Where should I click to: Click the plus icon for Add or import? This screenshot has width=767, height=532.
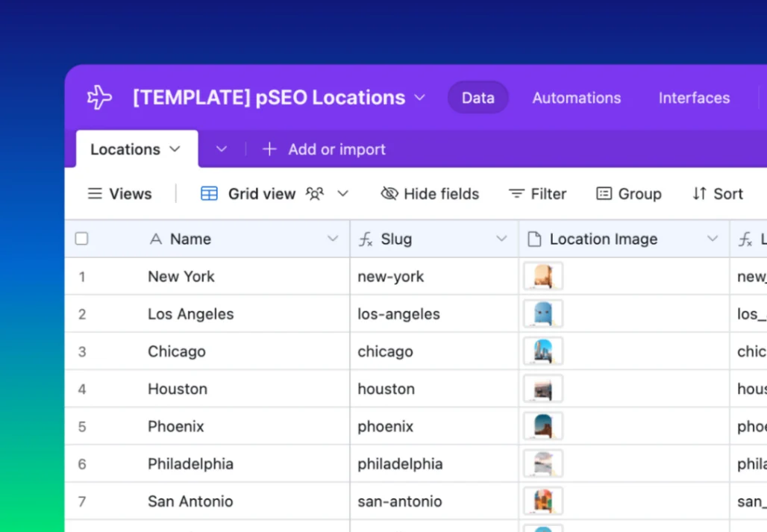click(x=269, y=149)
